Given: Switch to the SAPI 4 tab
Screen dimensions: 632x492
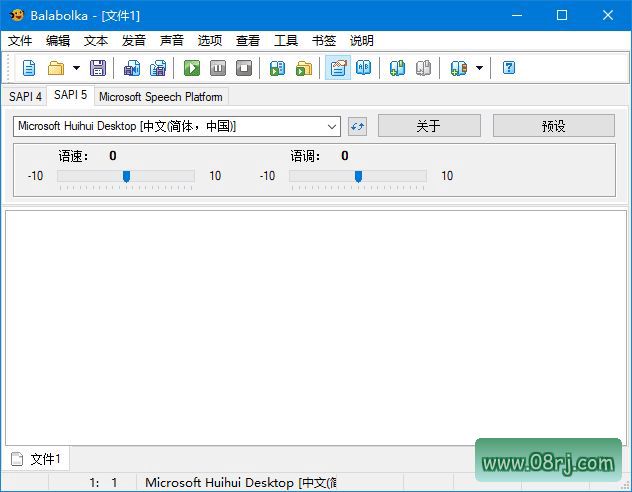Looking at the screenshot, I should pos(25,97).
